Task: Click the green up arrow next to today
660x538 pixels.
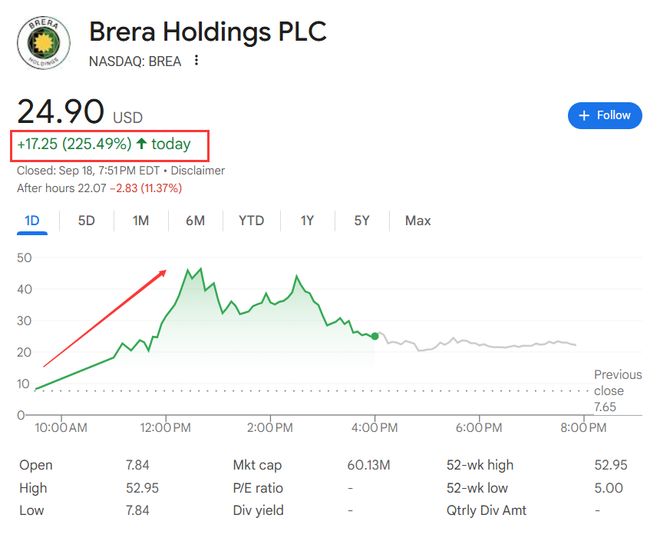Action: 142,145
